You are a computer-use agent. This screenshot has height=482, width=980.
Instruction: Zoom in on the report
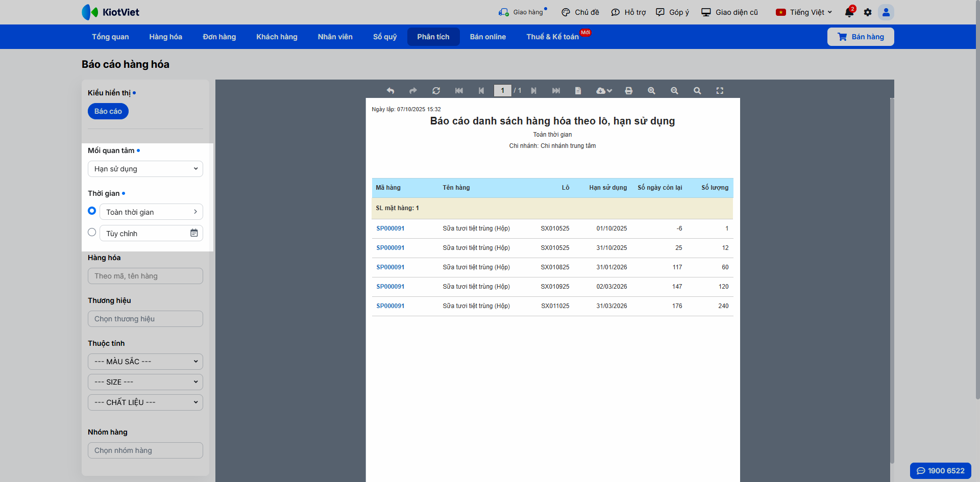651,91
